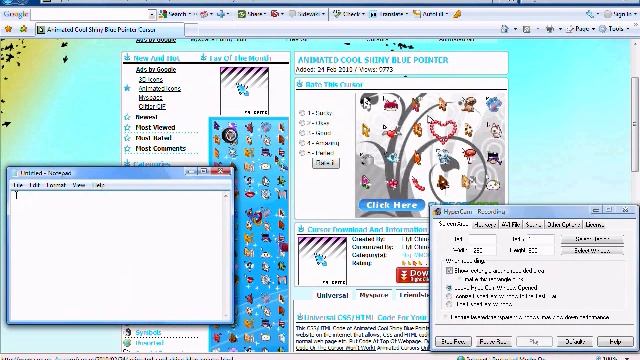Select the '3 - Good' rating radio button
Screen dimensions: 640x360
click(302, 133)
